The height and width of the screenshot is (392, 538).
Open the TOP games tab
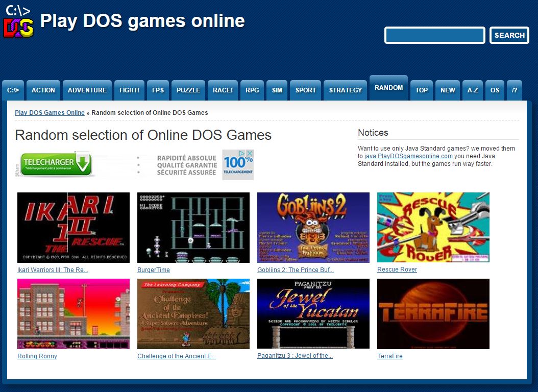422,90
